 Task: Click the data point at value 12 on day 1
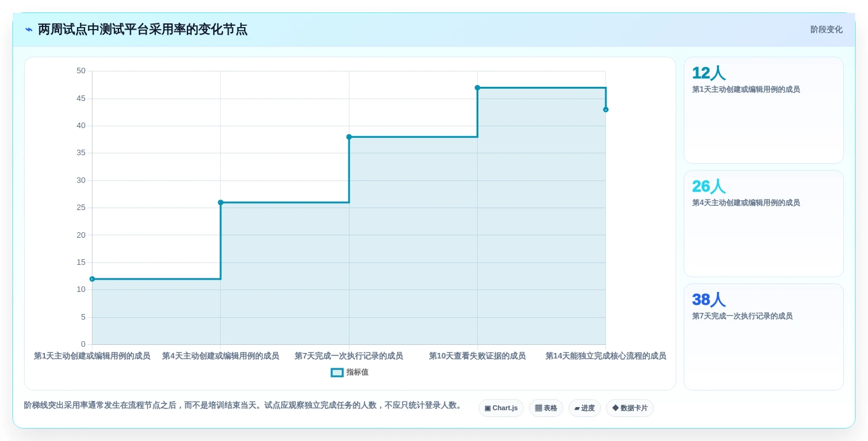coord(92,279)
